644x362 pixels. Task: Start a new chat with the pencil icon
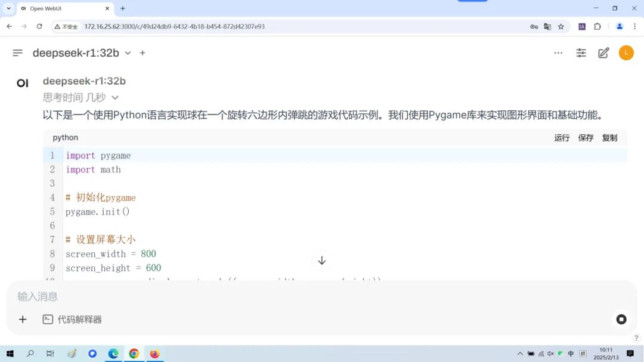pos(603,53)
